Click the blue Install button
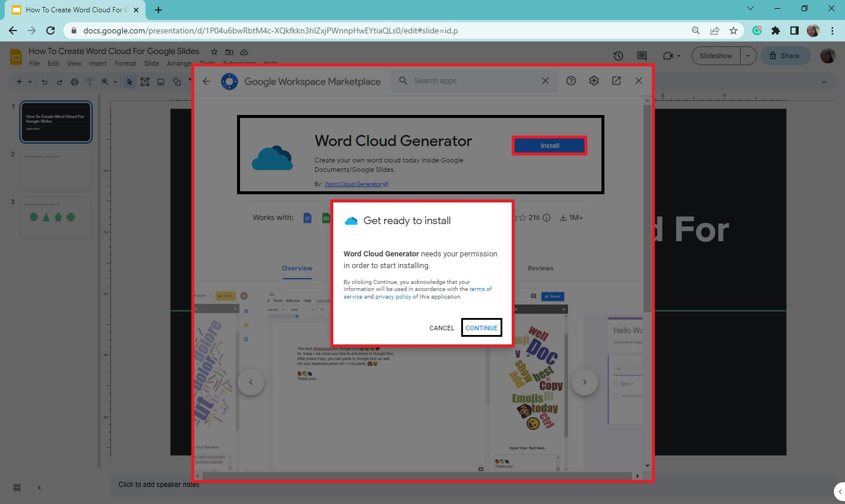This screenshot has width=845, height=504. tap(550, 146)
